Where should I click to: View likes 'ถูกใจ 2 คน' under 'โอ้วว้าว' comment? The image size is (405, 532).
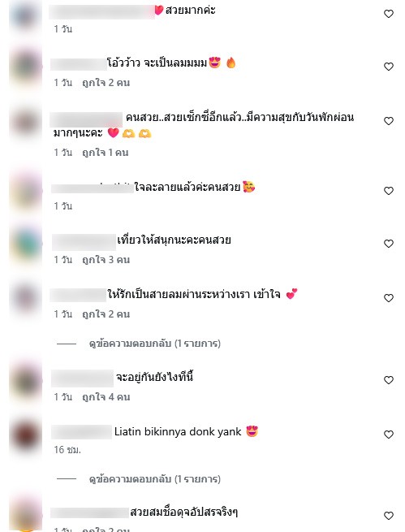tap(106, 83)
